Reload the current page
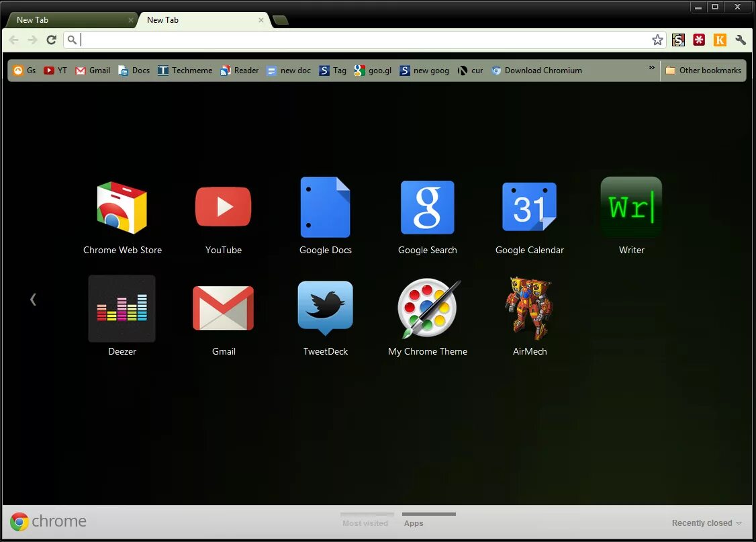Screen dimensions: 756x542 51,40
